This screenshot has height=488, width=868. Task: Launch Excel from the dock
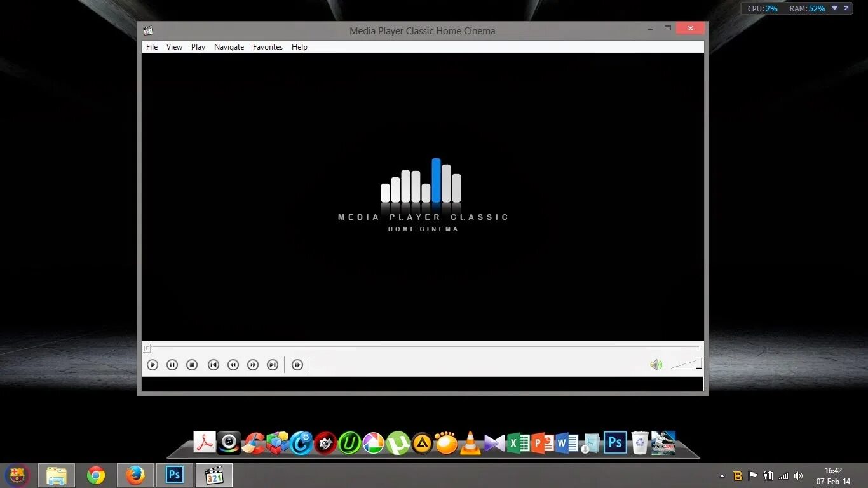pos(519,442)
